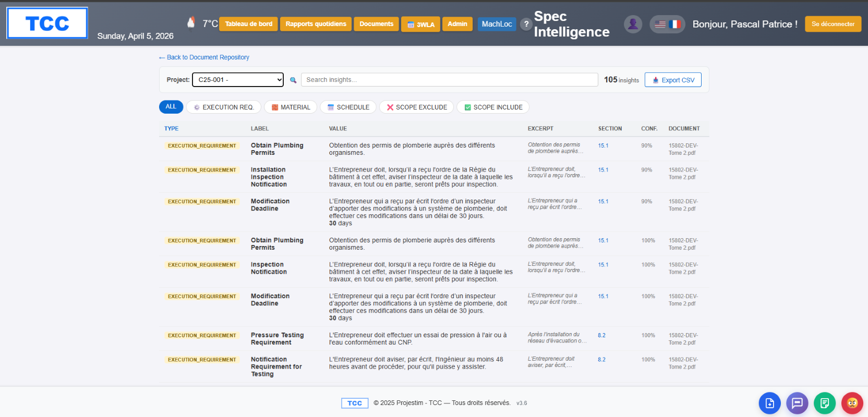
Task: Click the red angry face feedback button
Action: click(x=852, y=403)
